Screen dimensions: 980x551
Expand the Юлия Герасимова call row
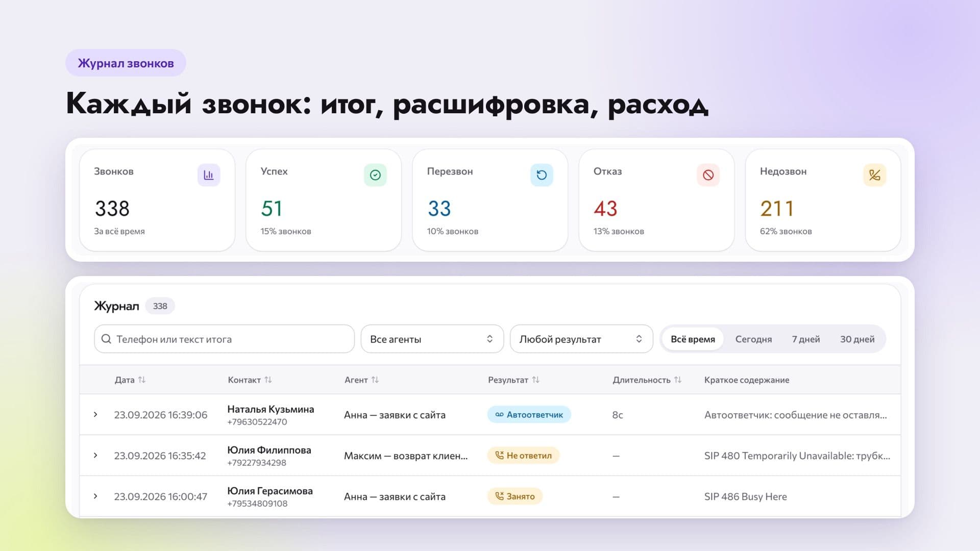pos(95,496)
